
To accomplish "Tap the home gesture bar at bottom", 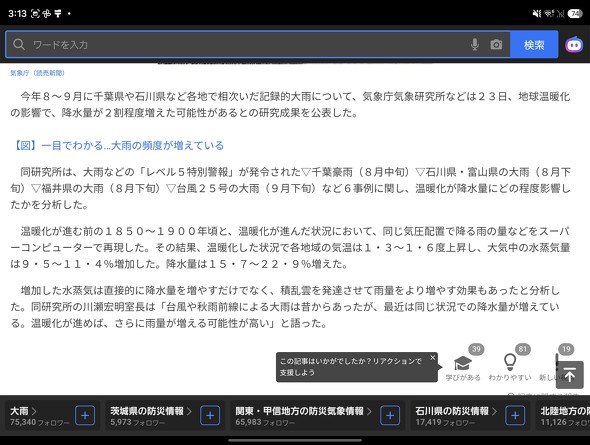I will [x=295, y=440].
